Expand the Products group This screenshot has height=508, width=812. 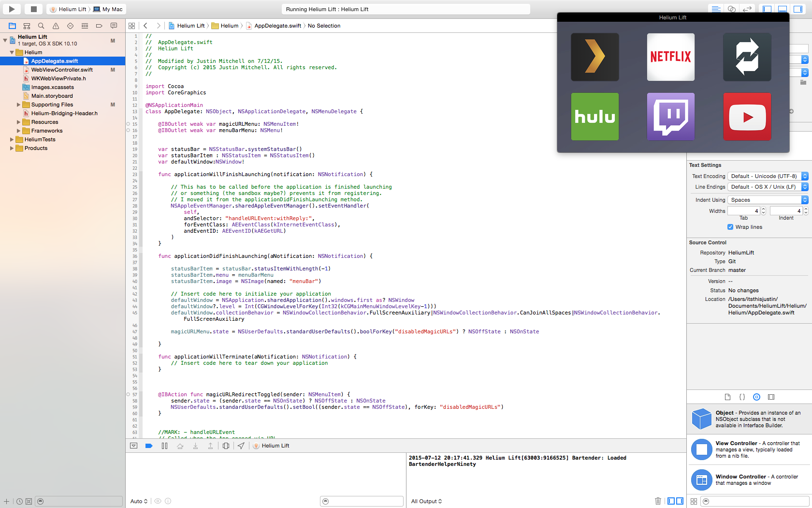(12, 148)
